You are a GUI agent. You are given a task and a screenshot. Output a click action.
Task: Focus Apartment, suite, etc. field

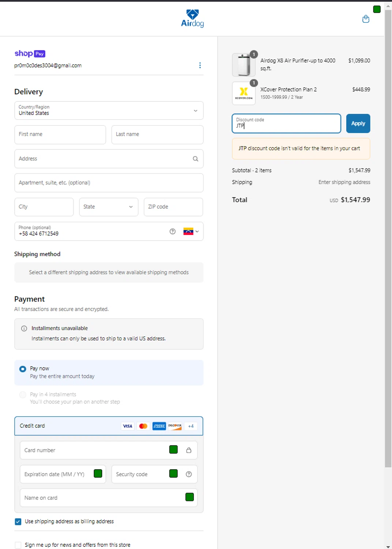(x=109, y=183)
